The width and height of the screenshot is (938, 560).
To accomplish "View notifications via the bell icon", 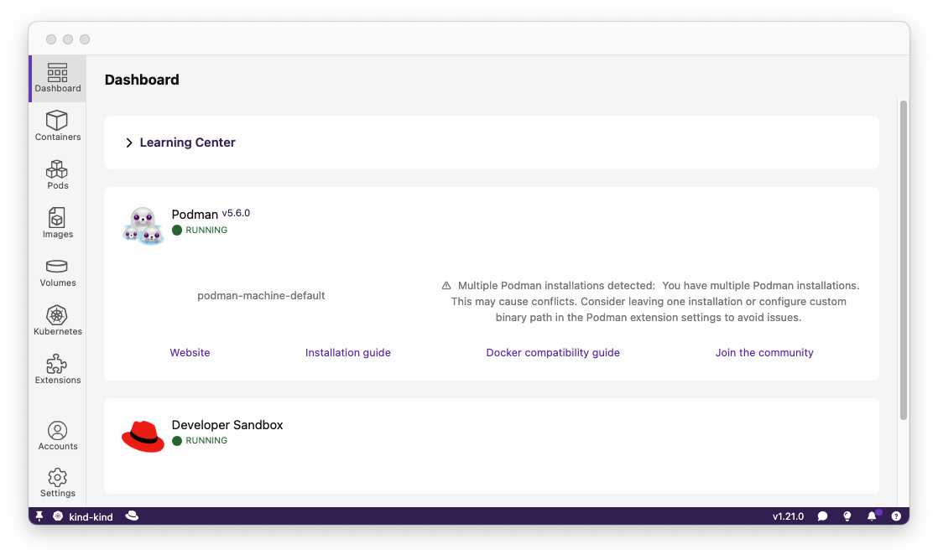I will pyautogui.click(x=872, y=516).
